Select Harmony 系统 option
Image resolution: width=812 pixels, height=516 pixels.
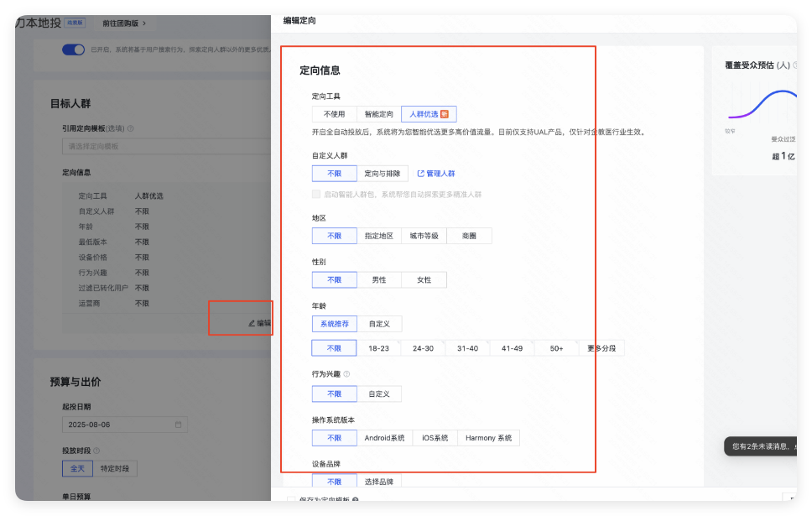(488, 438)
